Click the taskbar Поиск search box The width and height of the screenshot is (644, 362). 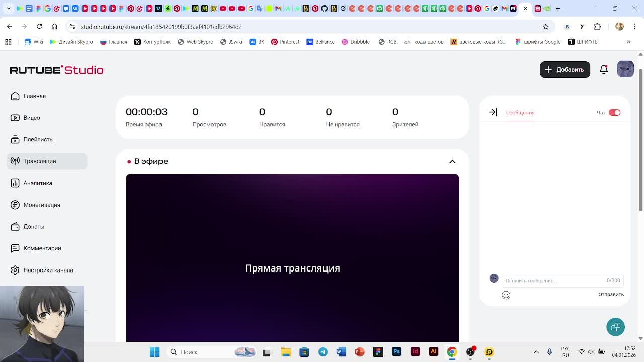(212, 352)
